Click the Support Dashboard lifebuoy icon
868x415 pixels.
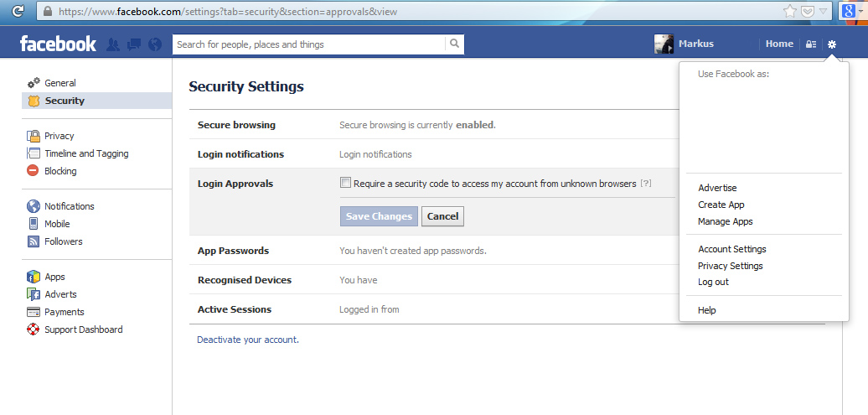click(34, 329)
